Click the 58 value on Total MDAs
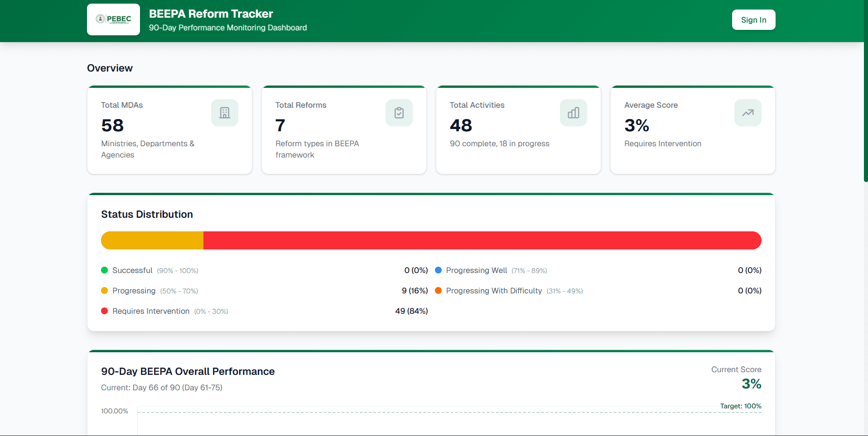 point(112,125)
